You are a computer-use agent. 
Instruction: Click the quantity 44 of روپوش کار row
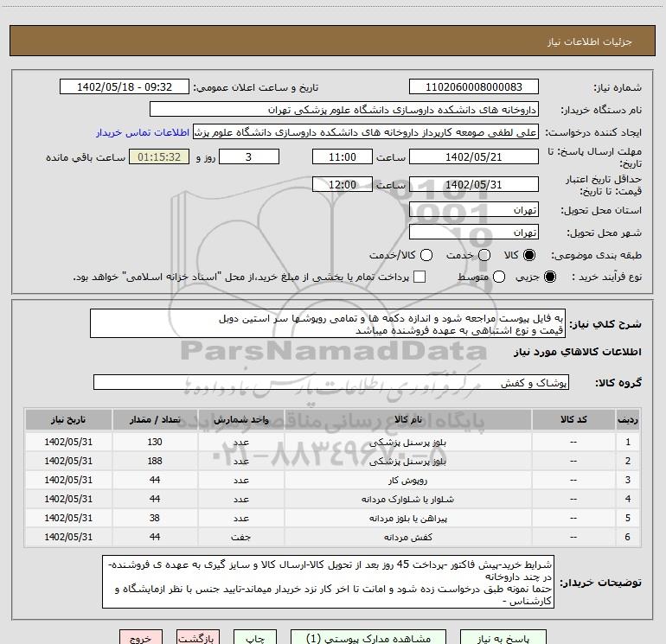pyautogui.click(x=155, y=480)
